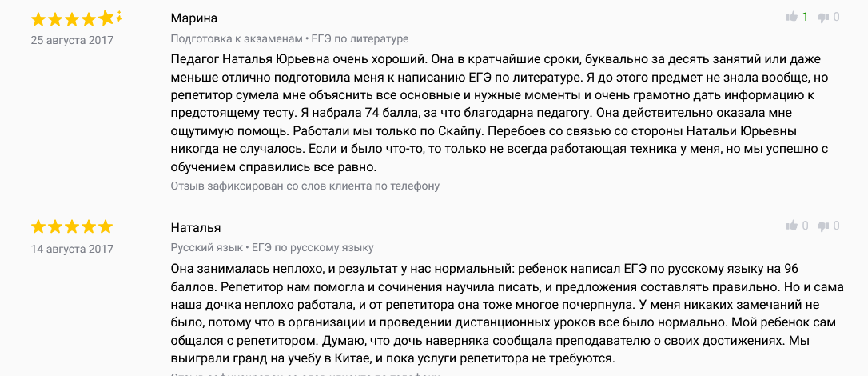This screenshot has width=868, height=376.
Task: Give thumbs down to Наталья's review
Action: [823, 226]
